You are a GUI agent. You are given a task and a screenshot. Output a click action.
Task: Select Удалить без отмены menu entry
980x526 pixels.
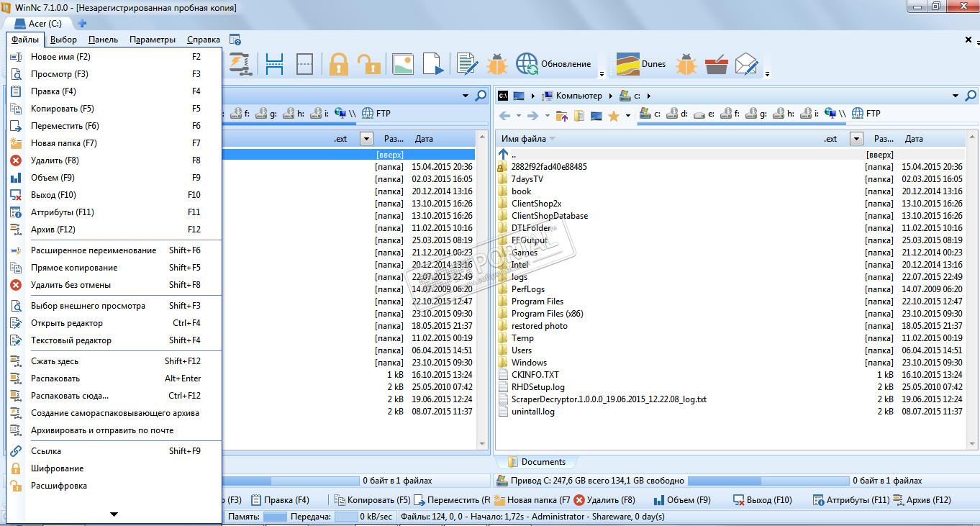[114, 285]
